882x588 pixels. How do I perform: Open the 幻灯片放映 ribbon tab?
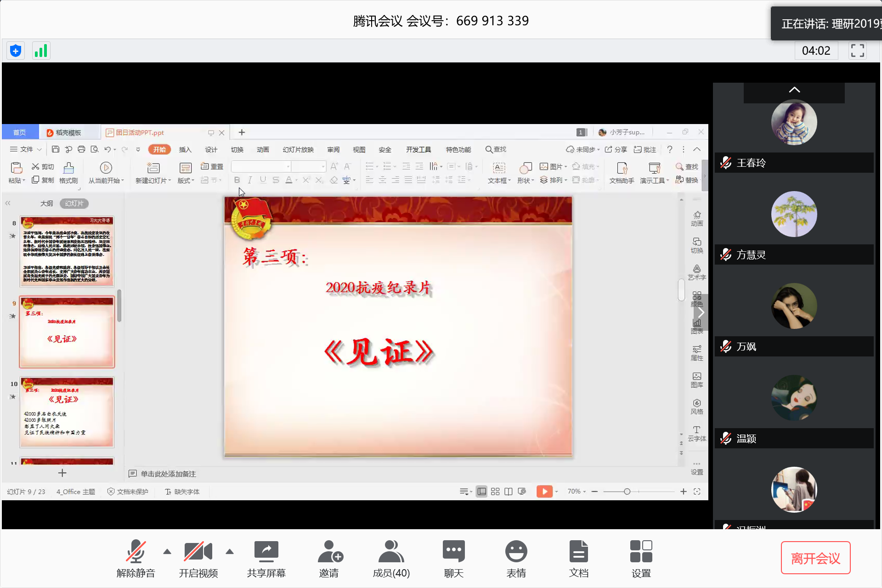click(298, 149)
